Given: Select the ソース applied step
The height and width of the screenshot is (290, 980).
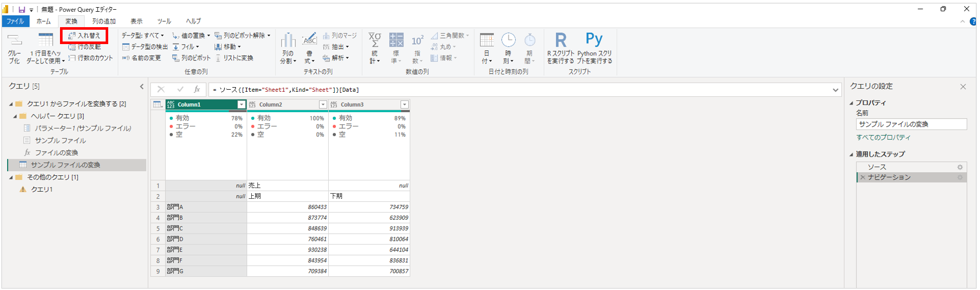Looking at the screenshot, I should [877, 167].
